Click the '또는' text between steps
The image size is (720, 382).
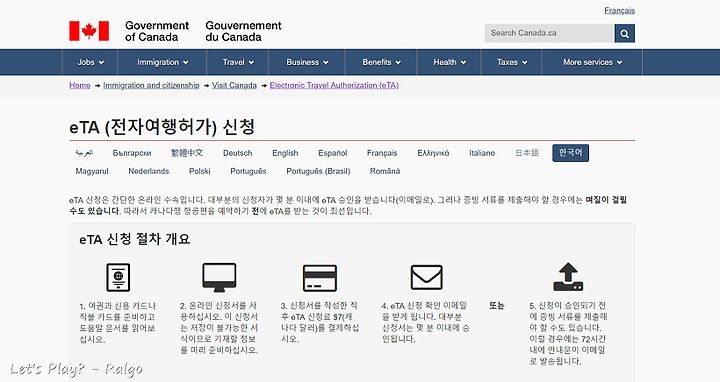(x=497, y=306)
